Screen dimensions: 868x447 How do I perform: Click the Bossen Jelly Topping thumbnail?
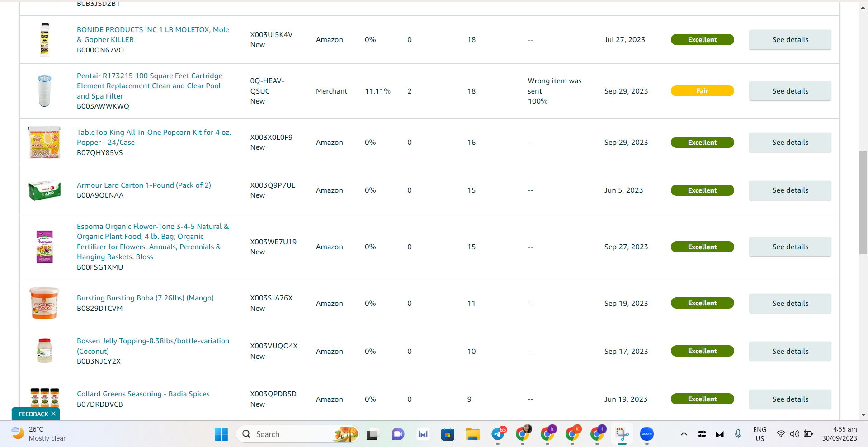click(44, 351)
